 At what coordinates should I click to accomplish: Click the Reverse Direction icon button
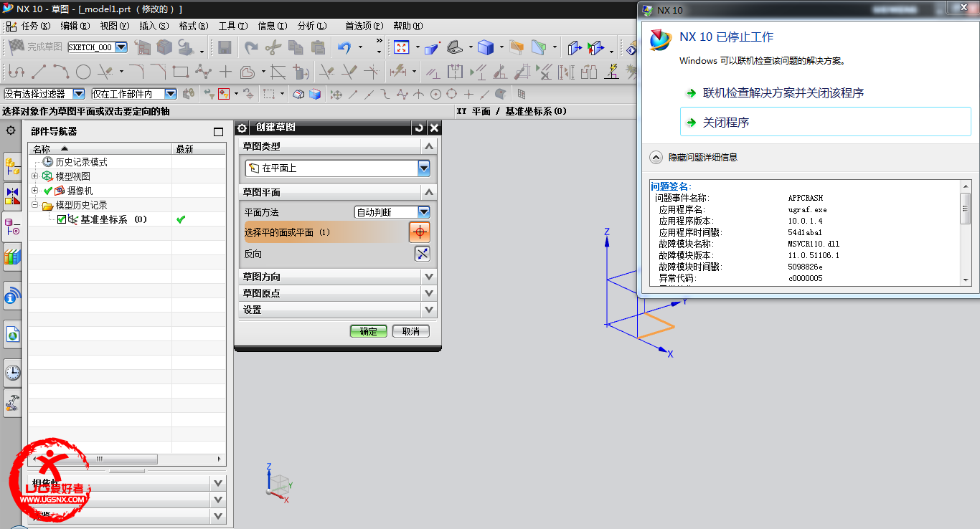[x=422, y=254]
